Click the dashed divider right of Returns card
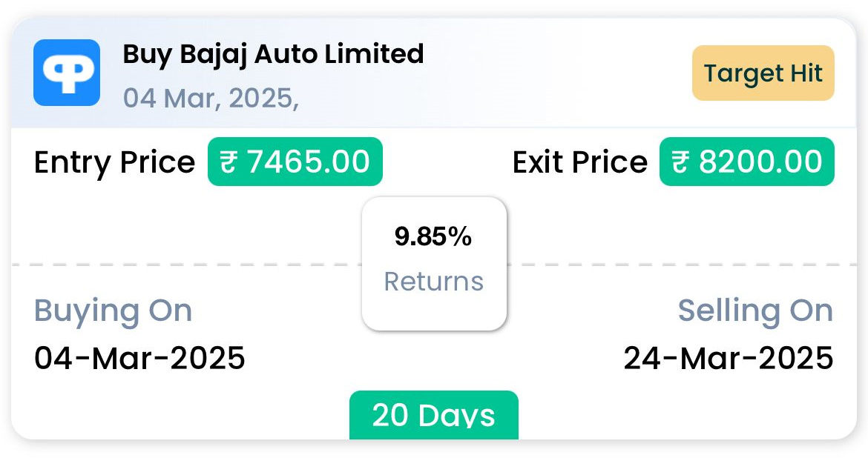Viewport: 868px width, 458px height. pos(682,265)
